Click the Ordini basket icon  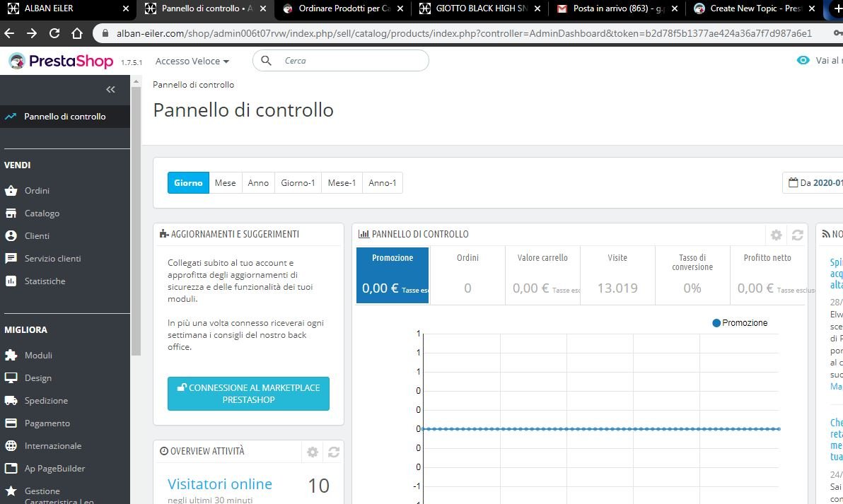[x=11, y=191]
